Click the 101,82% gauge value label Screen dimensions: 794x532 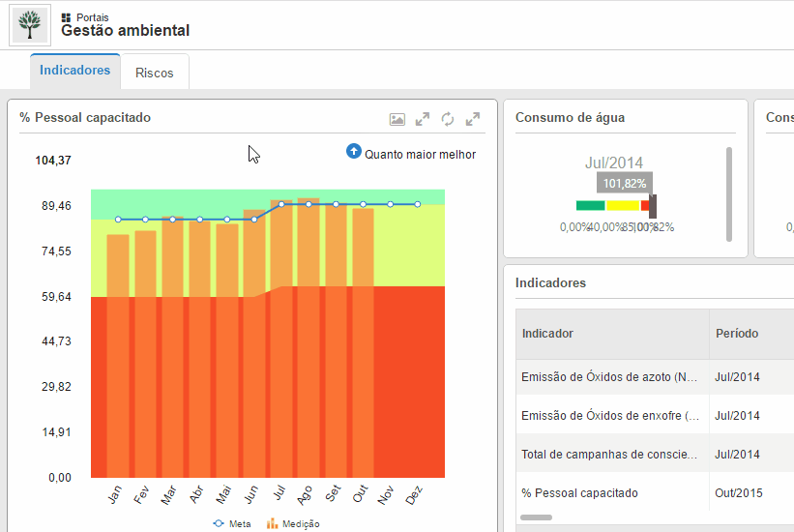pos(625,183)
